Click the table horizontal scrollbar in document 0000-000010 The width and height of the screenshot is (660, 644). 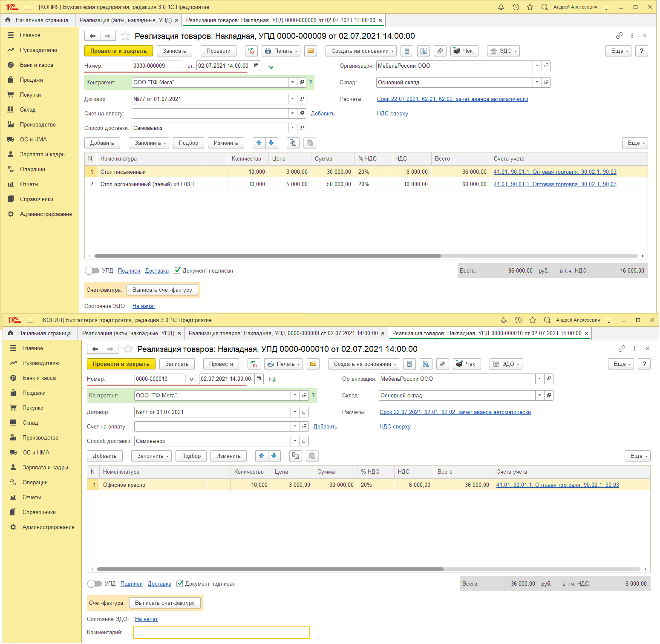click(x=270, y=569)
